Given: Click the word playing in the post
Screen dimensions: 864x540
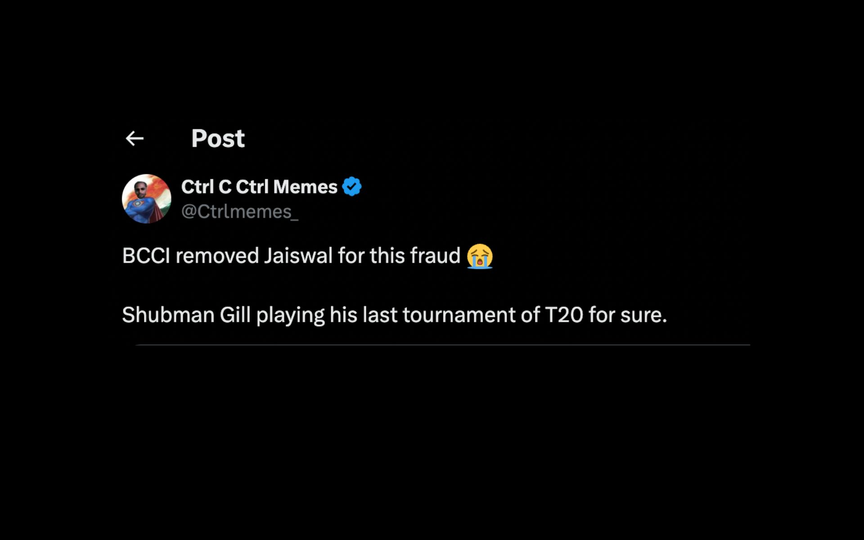Looking at the screenshot, I should click(290, 316).
